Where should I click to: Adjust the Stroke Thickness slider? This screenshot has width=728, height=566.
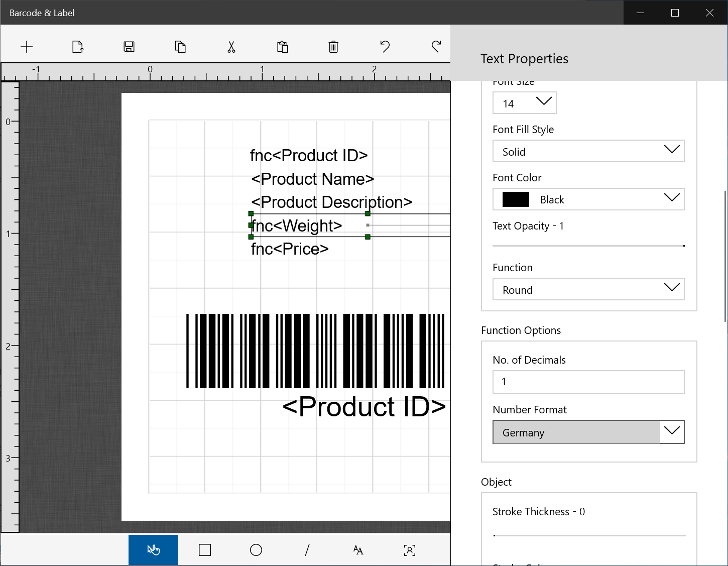588,535
